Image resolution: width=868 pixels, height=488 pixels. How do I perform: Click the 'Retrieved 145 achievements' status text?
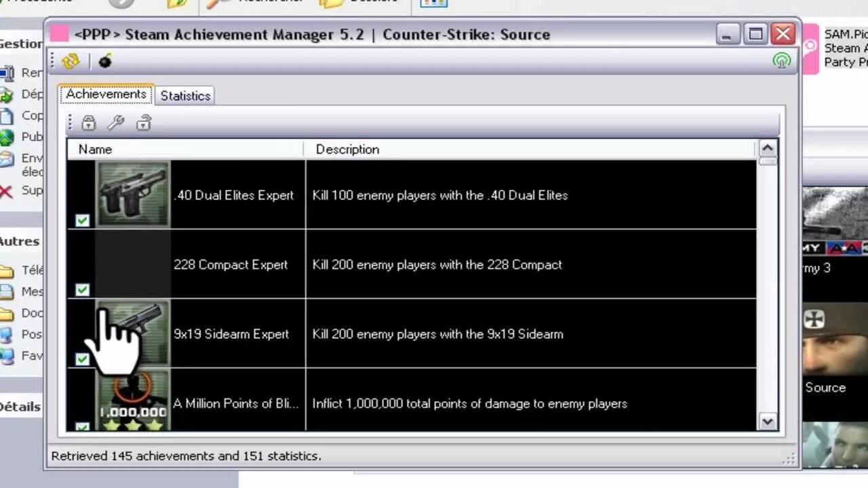click(x=186, y=456)
